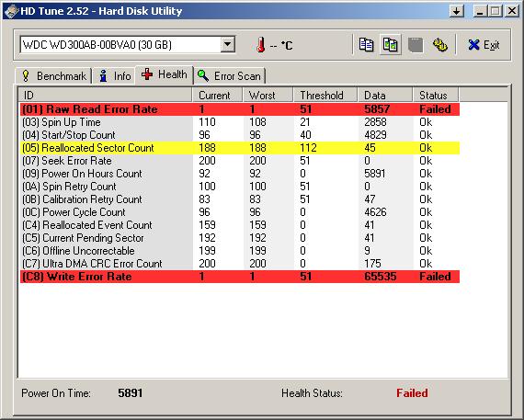
Task: Click the ID column header
Action: tap(106, 96)
